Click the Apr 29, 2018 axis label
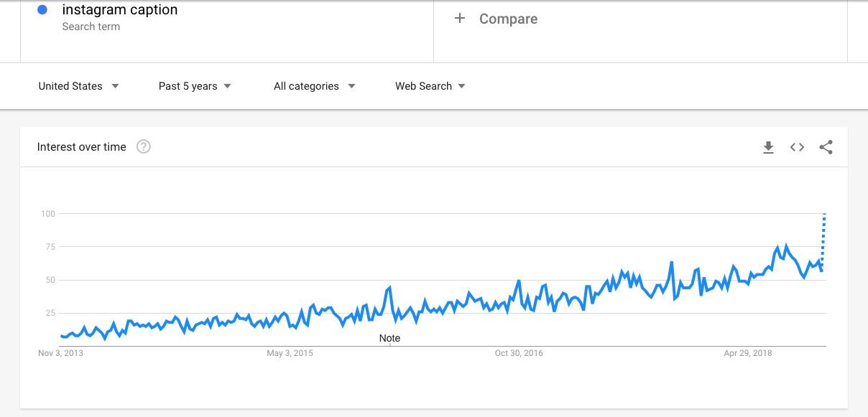 click(747, 353)
